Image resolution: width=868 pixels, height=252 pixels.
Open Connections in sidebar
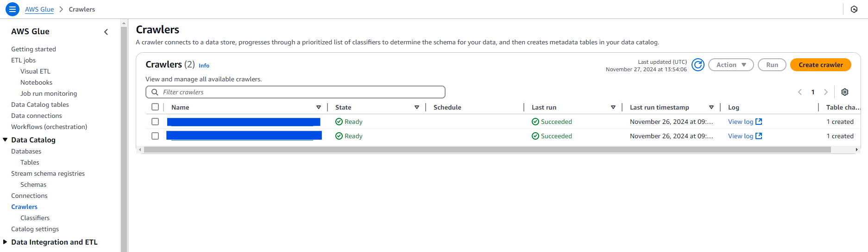(29, 196)
